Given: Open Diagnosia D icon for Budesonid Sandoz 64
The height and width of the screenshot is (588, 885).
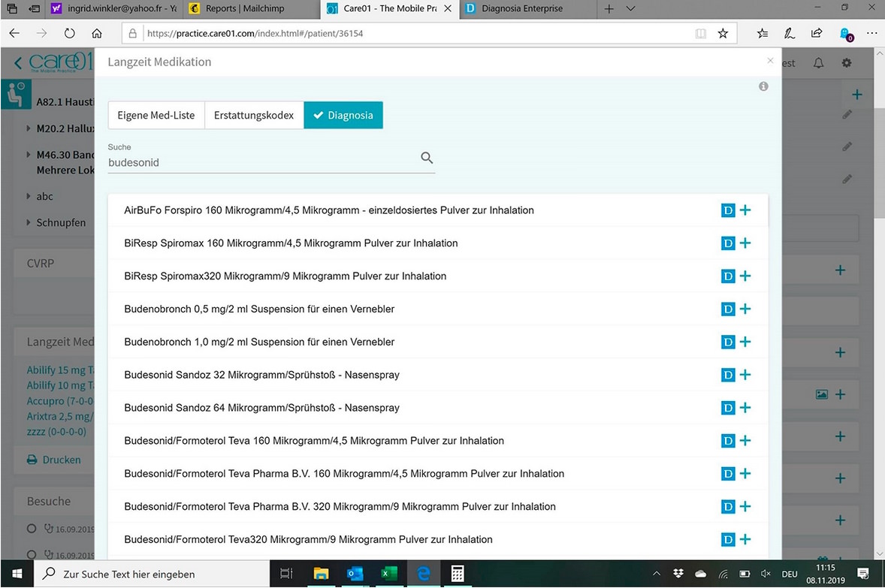Looking at the screenshot, I should pos(728,408).
